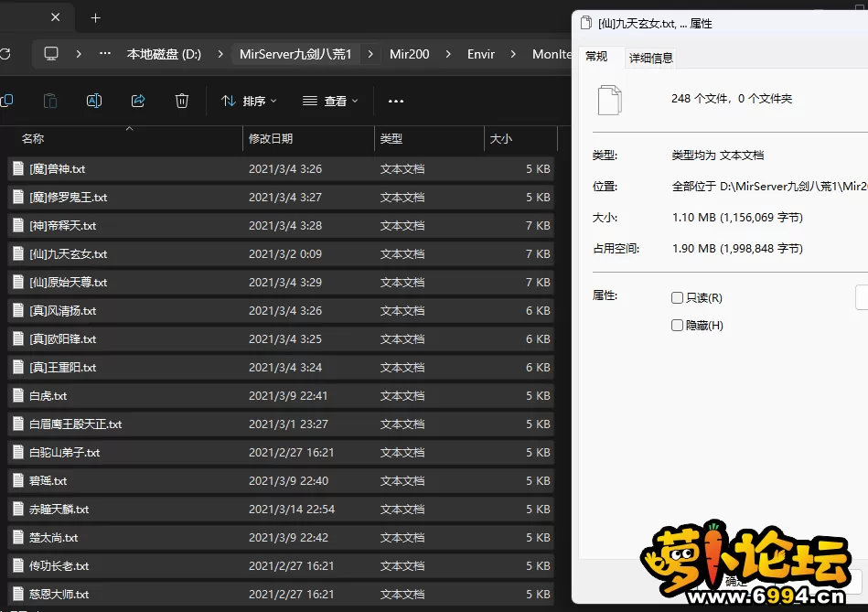The width and height of the screenshot is (868, 612).
Task: Expand chevron after Envir breadcrumb
Action: tap(513, 54)
